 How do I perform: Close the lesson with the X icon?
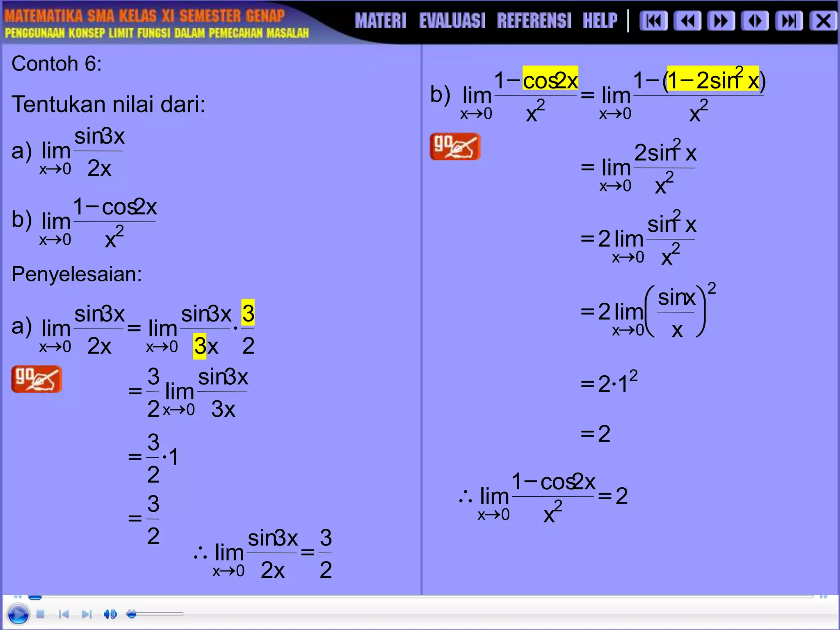[x=823, y=21]
